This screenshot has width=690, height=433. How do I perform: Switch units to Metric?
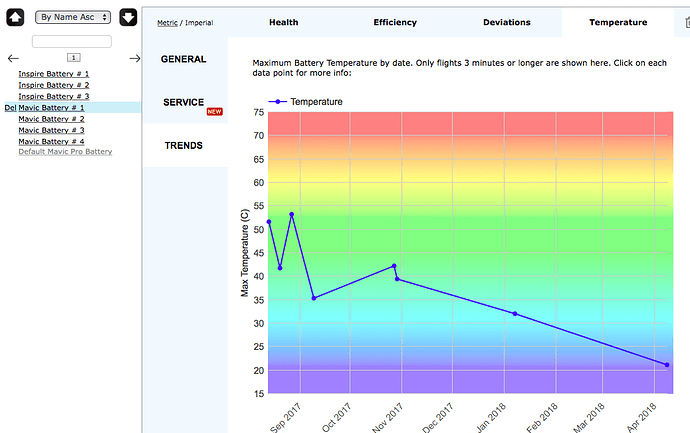coord(167,23)
